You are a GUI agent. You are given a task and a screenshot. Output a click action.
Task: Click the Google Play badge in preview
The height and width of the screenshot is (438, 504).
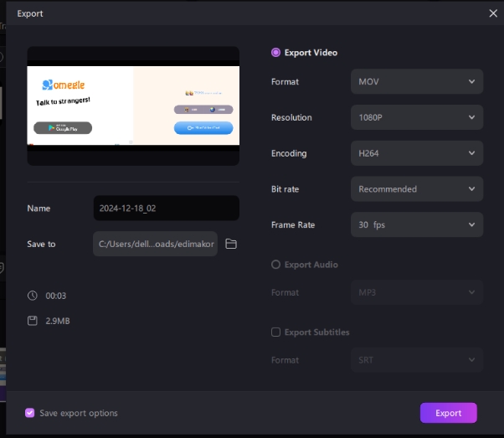coord(63,128)
